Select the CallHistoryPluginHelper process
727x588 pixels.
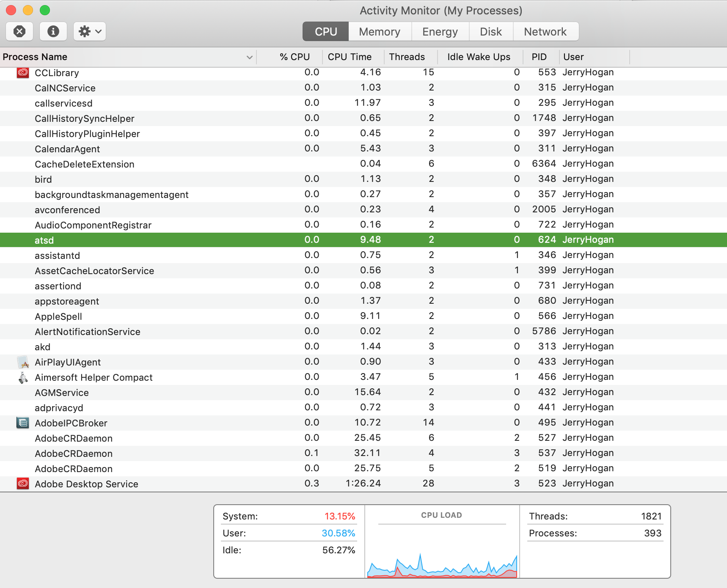tap(363, 134)
